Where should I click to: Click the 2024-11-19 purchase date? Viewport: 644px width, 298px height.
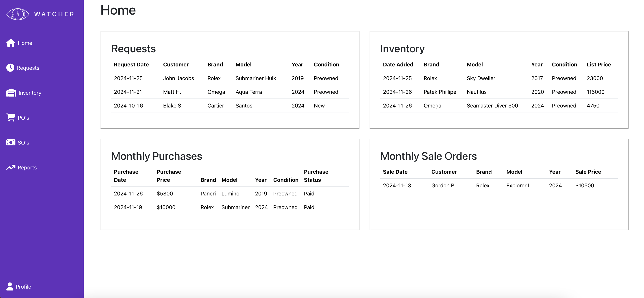click(x=128, y=207)
